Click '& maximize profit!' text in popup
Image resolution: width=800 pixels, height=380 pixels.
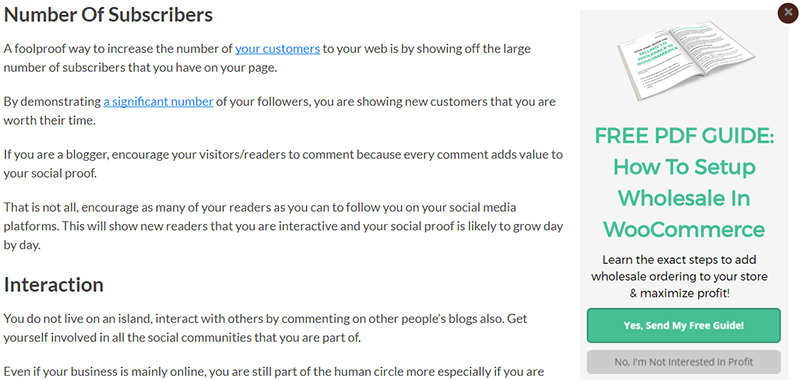tap(679, 293)
